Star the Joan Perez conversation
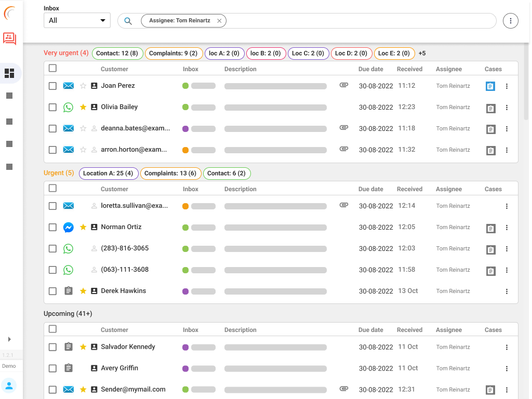The image size is (532, 399). point(83,86)
